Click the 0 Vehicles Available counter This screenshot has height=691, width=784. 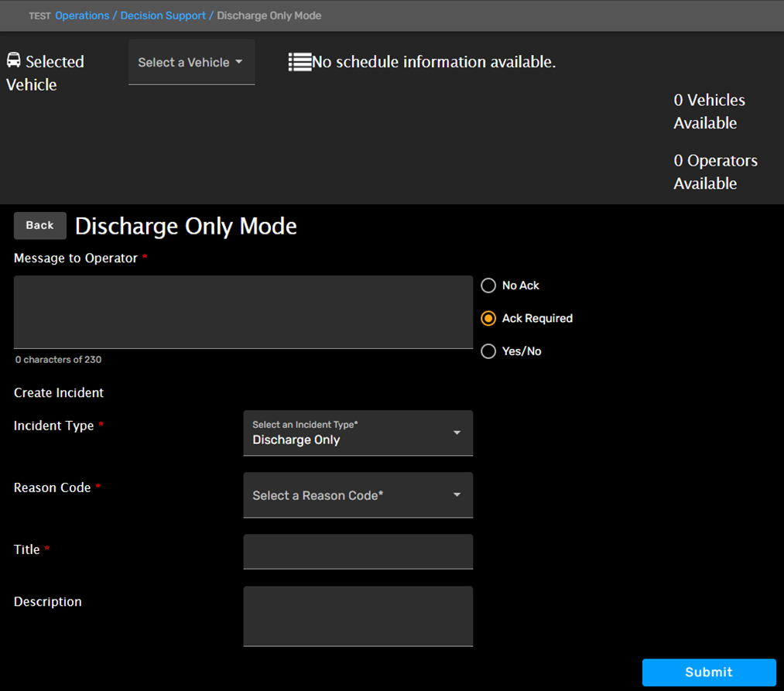pyautogui.click(x=709, y=111)
